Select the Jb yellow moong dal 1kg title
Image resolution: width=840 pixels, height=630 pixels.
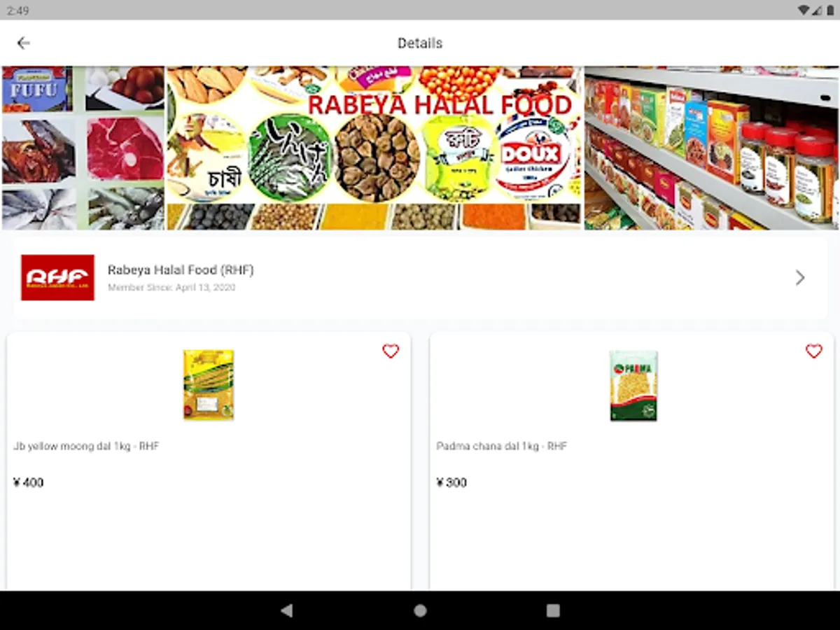coord(86,446)
